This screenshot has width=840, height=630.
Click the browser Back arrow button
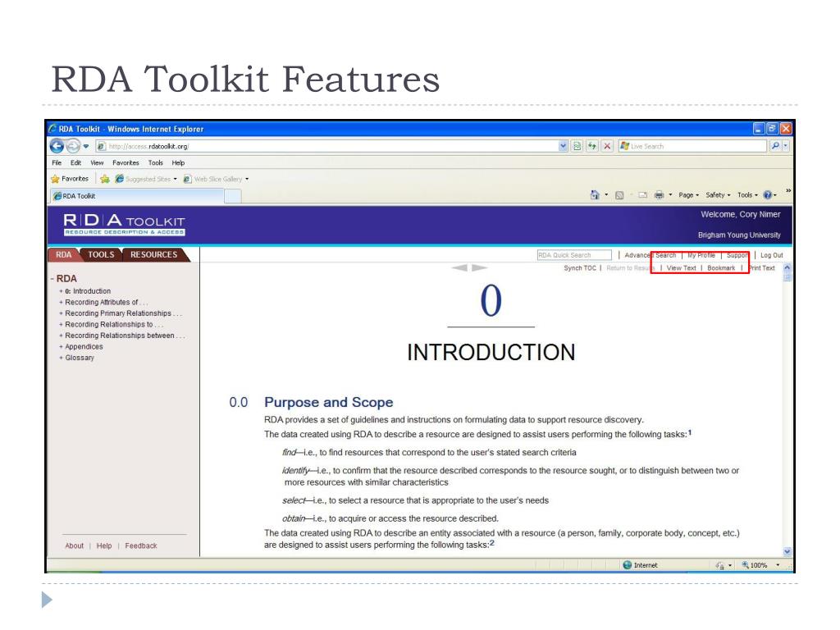point(57,146)
